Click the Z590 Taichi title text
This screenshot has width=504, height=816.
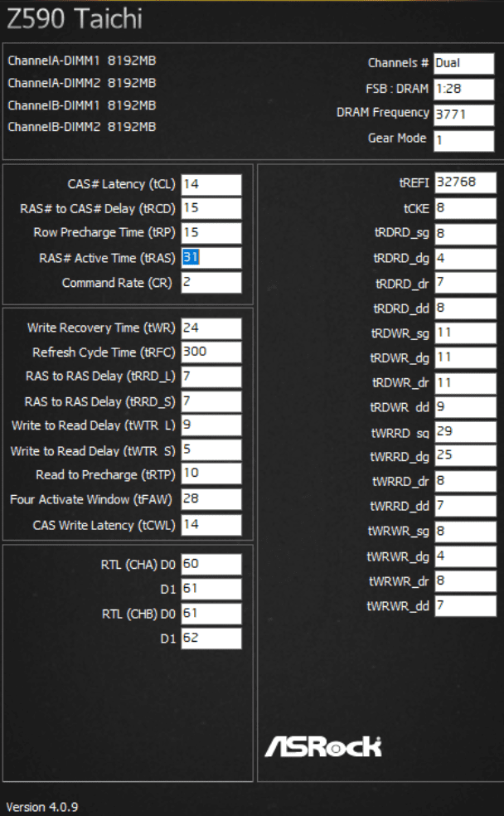click(74, 19)
